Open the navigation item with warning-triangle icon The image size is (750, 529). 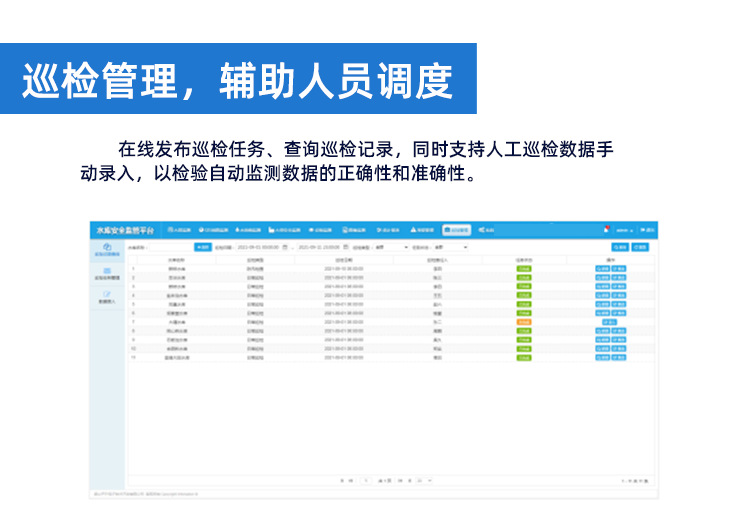pyautogui.click(x=422, y=230)
